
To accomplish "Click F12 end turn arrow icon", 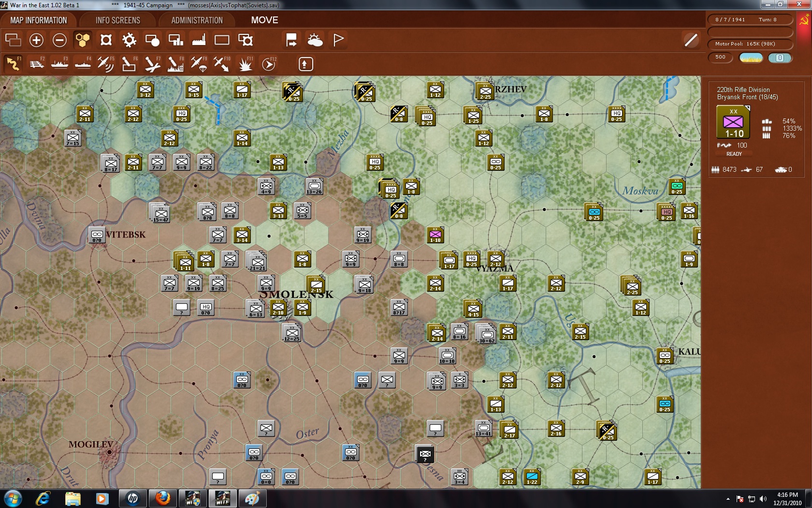I will coord(268,64).
